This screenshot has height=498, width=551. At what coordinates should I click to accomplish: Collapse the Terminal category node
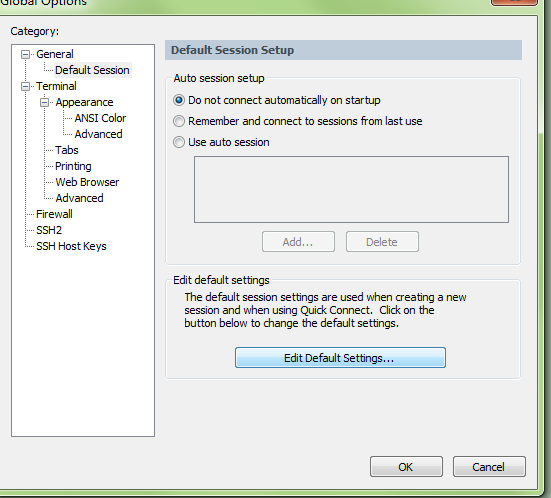pos(25,86)
